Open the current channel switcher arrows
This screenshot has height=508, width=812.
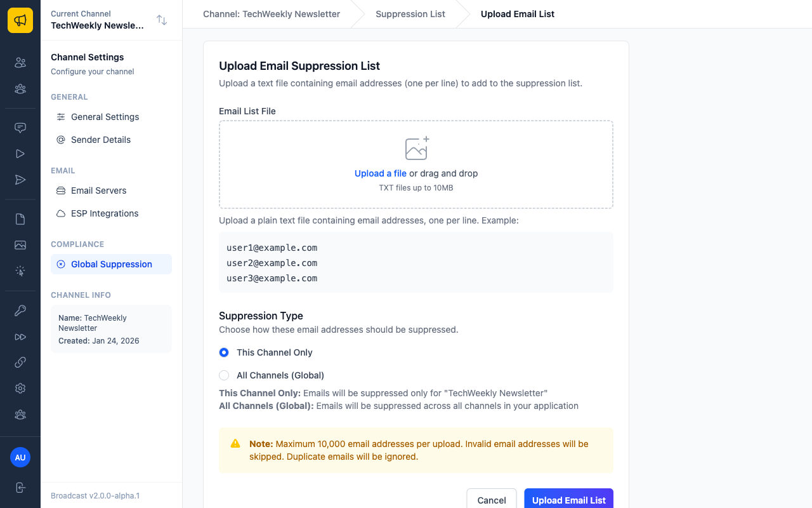[x=162, y=20]
